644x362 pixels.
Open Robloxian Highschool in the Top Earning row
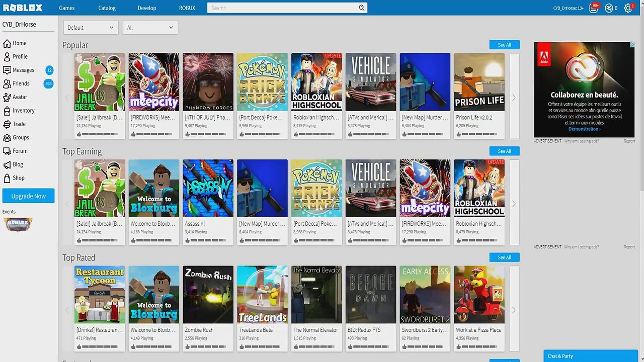pos(479,189)
